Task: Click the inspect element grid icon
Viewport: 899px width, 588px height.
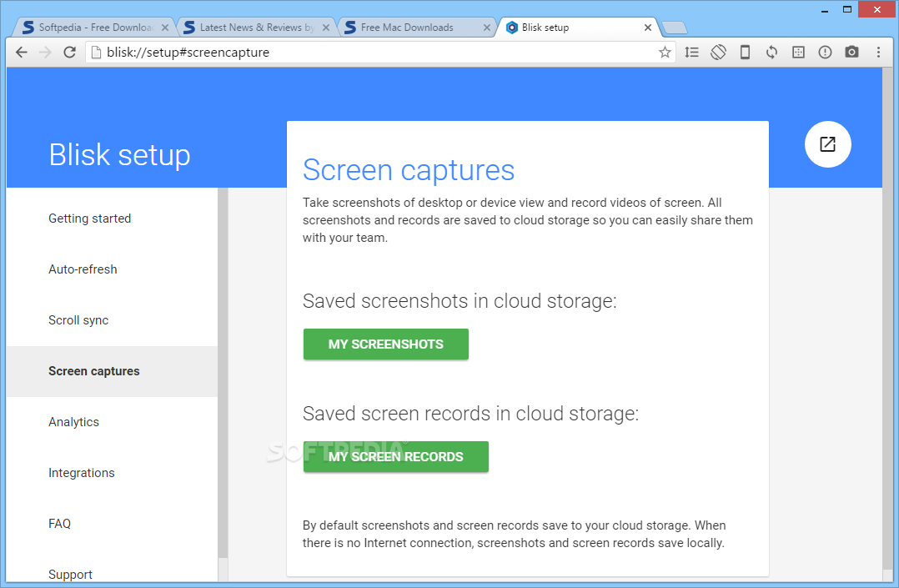Action: tap(798, 53)
